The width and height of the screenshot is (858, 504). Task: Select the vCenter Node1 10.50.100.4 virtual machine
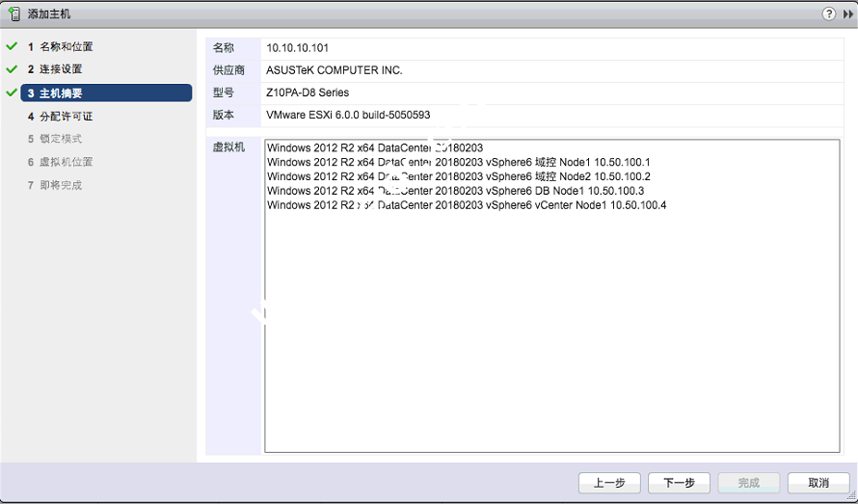tap(467, 205)
